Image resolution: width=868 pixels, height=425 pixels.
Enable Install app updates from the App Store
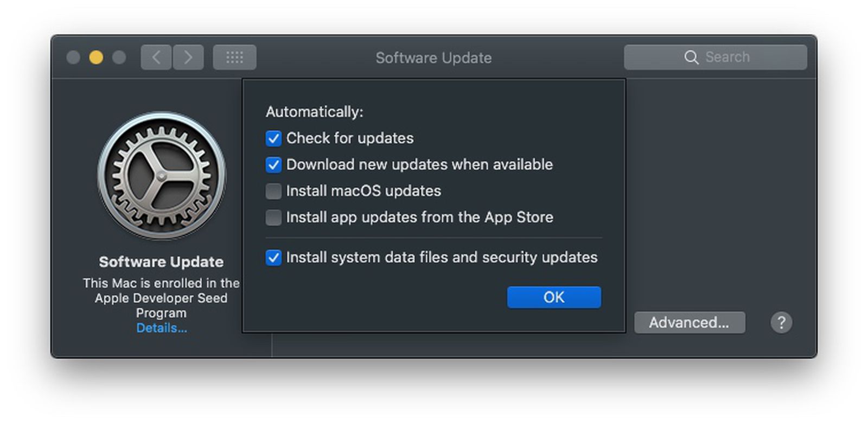click(273, 217)
